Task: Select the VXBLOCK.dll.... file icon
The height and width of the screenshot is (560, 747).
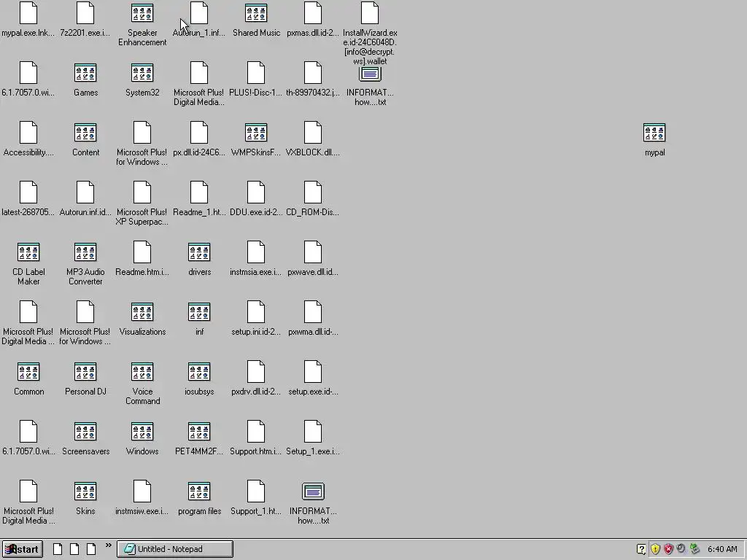Action: [313, 133]
